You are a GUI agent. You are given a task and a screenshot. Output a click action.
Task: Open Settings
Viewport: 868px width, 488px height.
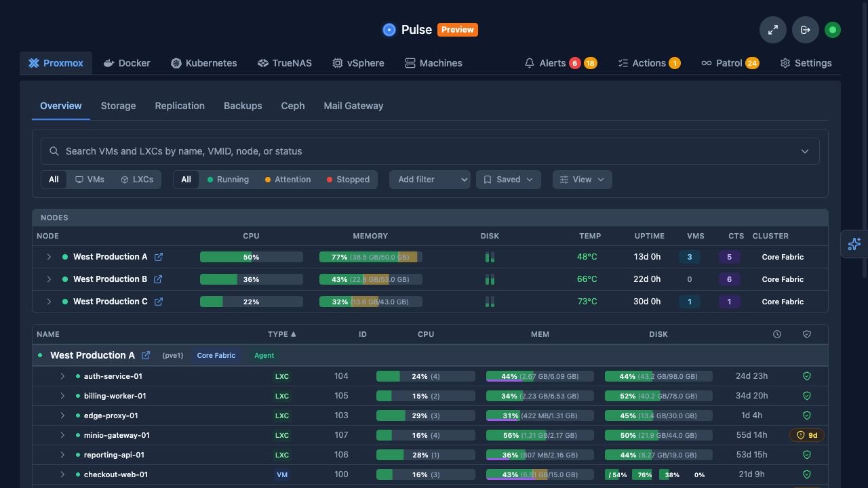click(x=806, y=63)
